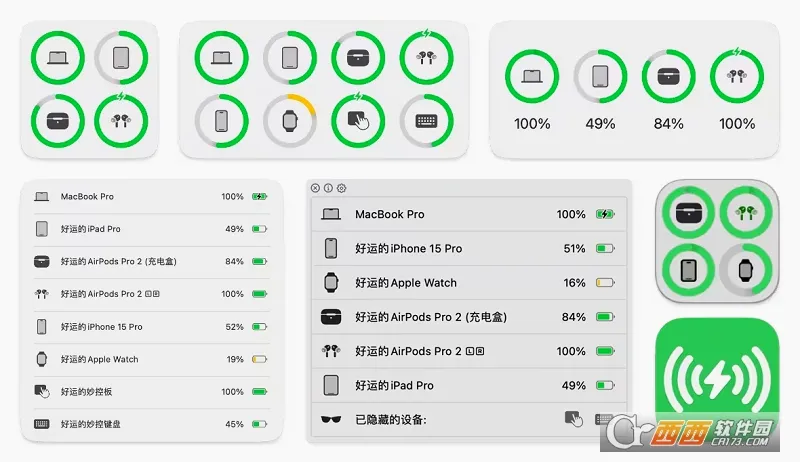Click AirPods case ring in the dark square widget

coord(689,212)
